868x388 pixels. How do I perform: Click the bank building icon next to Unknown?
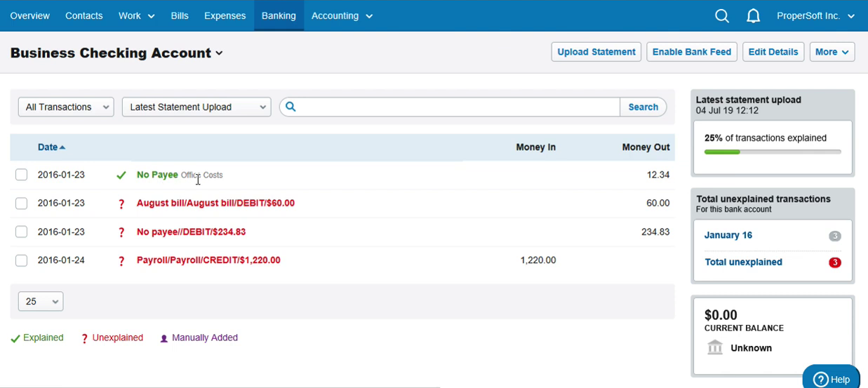715,347
